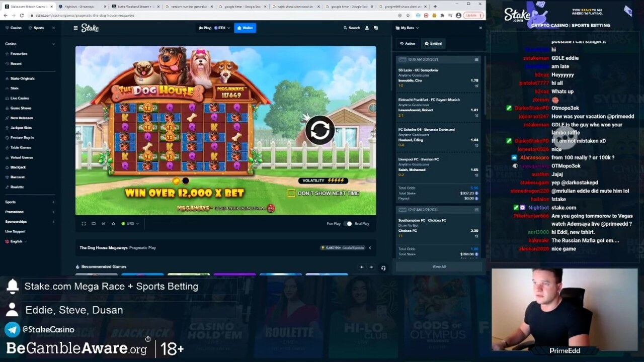The width and height of the screenshot is (644, 362).
Task: Reload the browser page
Action: click(x=22, y=16)
